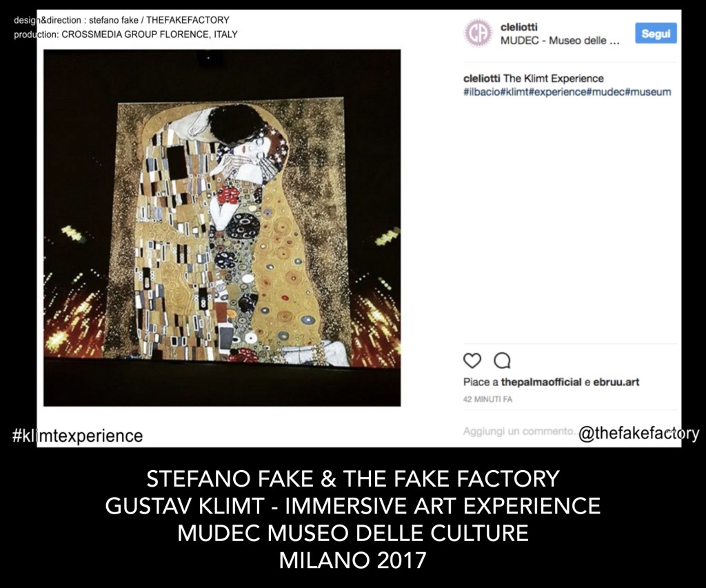Click the heart like icon
706x588 pixels.
[x=472, y=361]
